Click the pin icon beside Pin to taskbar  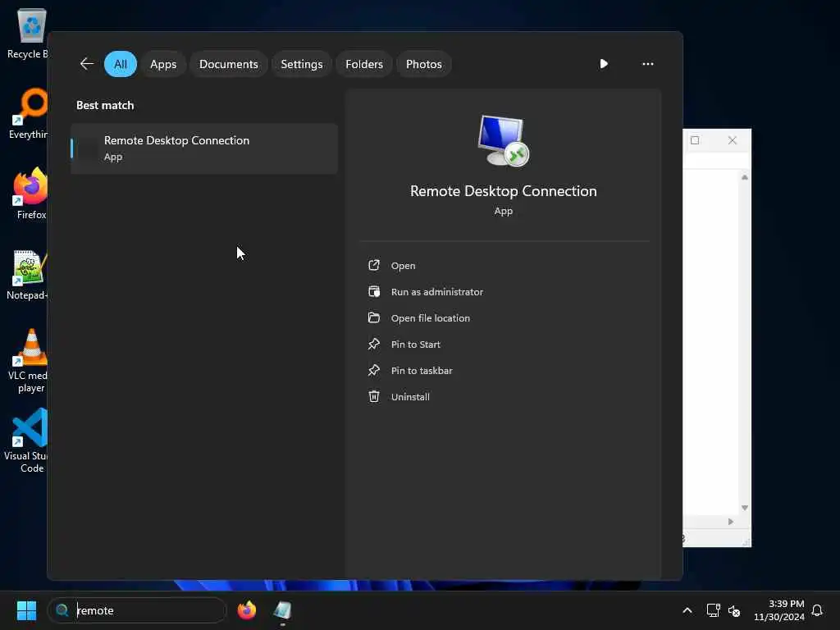point(374,370)
